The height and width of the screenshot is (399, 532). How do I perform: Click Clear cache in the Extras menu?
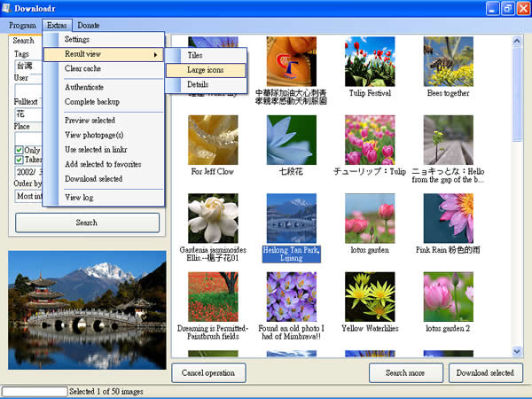coord(82,68)
